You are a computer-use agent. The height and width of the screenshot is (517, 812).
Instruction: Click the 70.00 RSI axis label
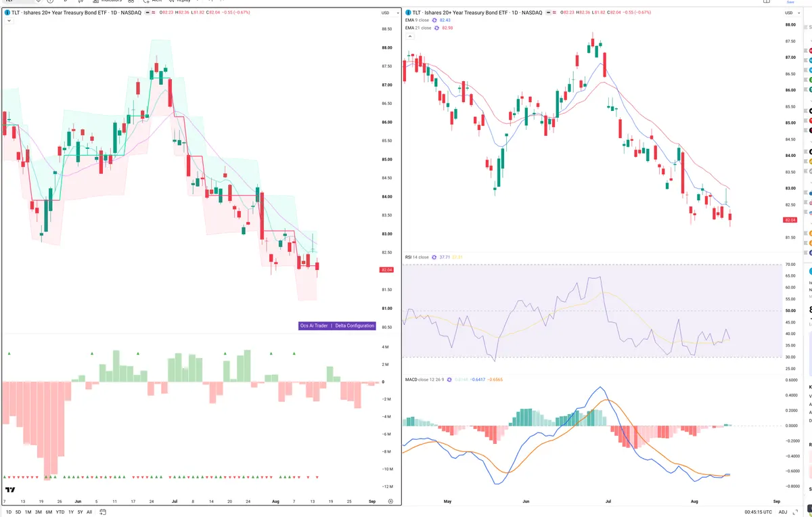pos(790,265)
